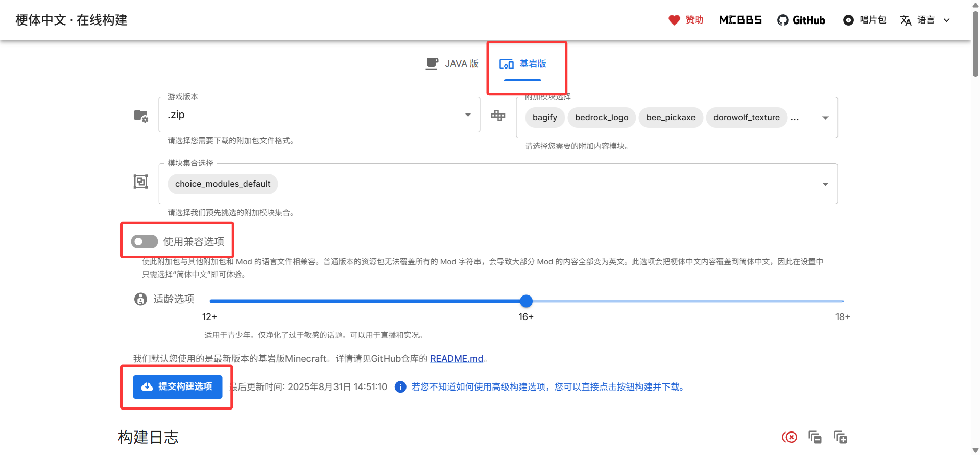This screenshot has width=980, height=455.
Task: Click the red heart 赞助 icon
Action: (x=674, y=20)
